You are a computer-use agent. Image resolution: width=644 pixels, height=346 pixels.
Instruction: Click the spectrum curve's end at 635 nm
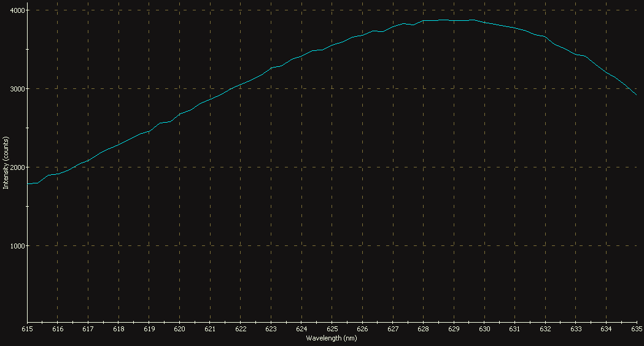[636, 95]
